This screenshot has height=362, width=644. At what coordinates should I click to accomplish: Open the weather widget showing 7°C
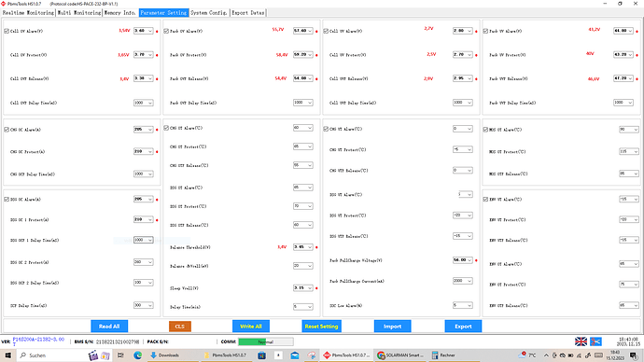pos(528,355)
